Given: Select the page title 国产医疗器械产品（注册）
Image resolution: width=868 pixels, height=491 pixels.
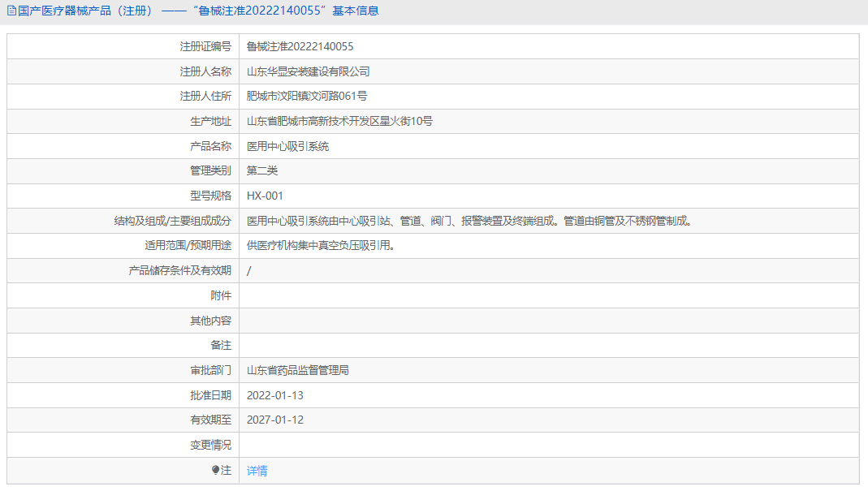Looking at the screenshot, I should [85, 11].
